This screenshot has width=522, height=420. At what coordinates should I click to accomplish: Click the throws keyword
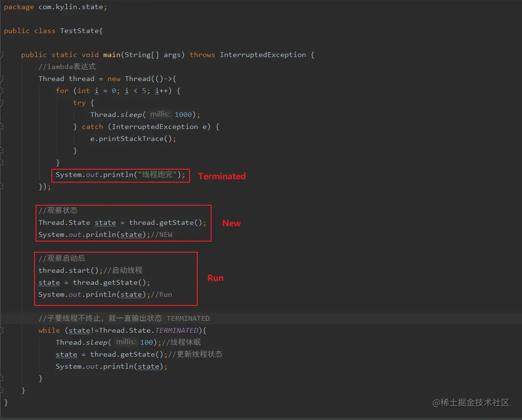click(x=202, y=55)
